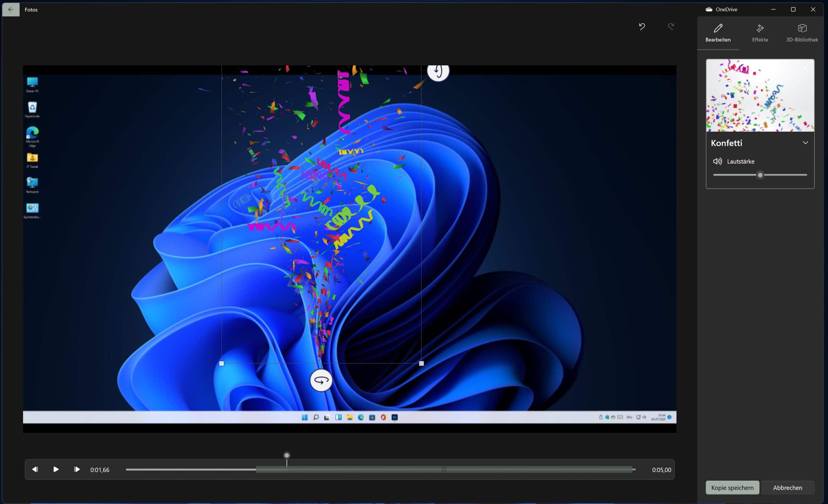Click the tilt rotation handle atop effect
828x504 pixels.
coord(438,71)
